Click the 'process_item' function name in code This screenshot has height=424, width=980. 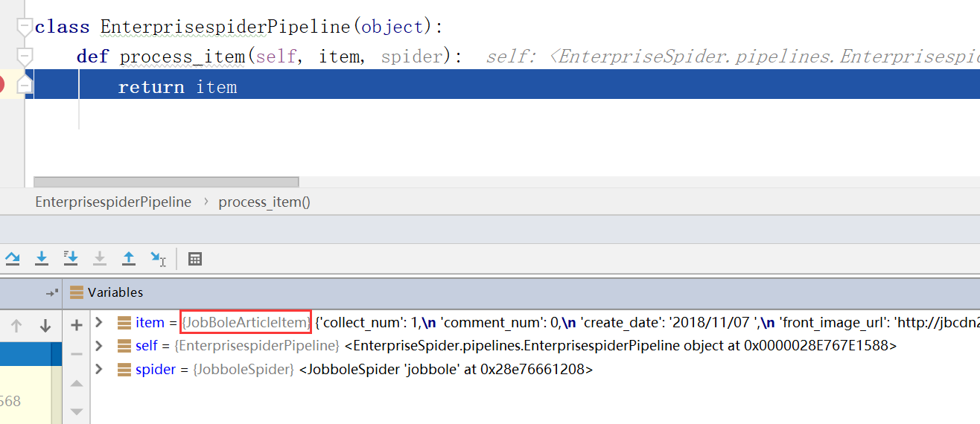pyautogui.click(x=182, y=57)
